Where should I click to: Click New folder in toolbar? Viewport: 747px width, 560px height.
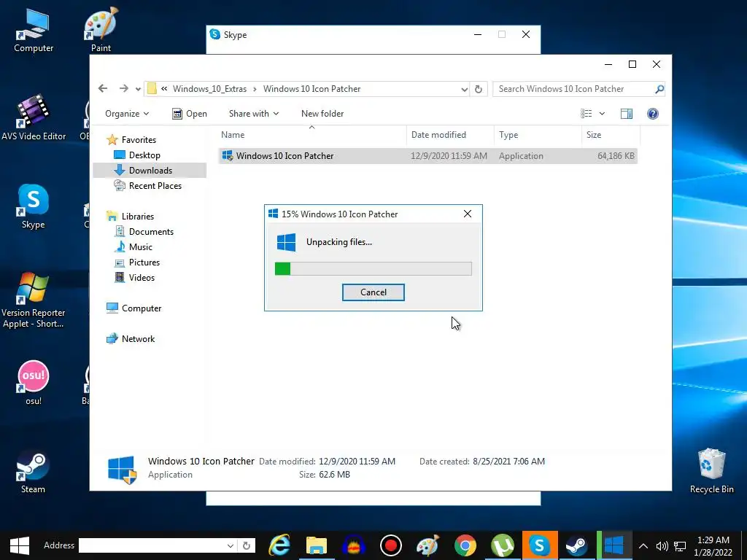tap(322, 113)
